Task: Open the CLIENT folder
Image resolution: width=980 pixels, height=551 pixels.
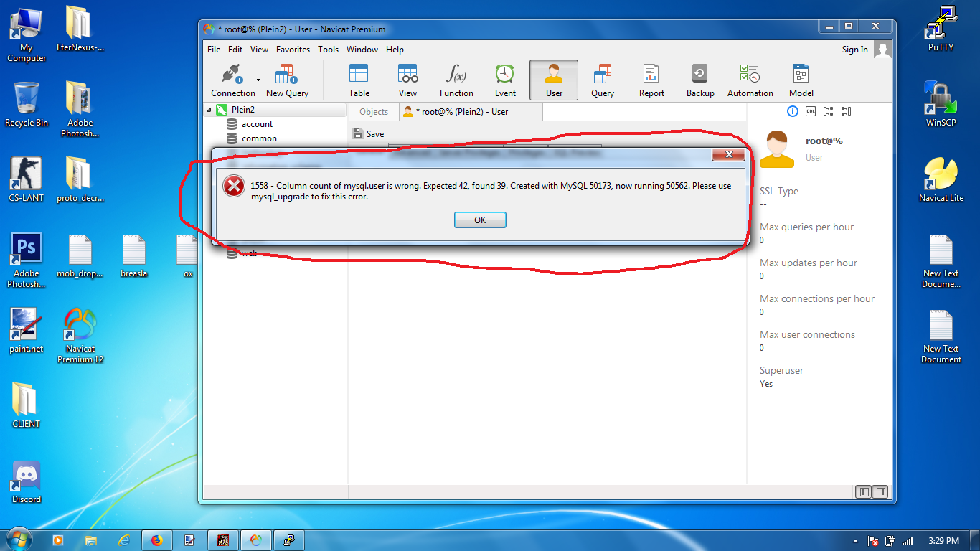Action: 27,405
